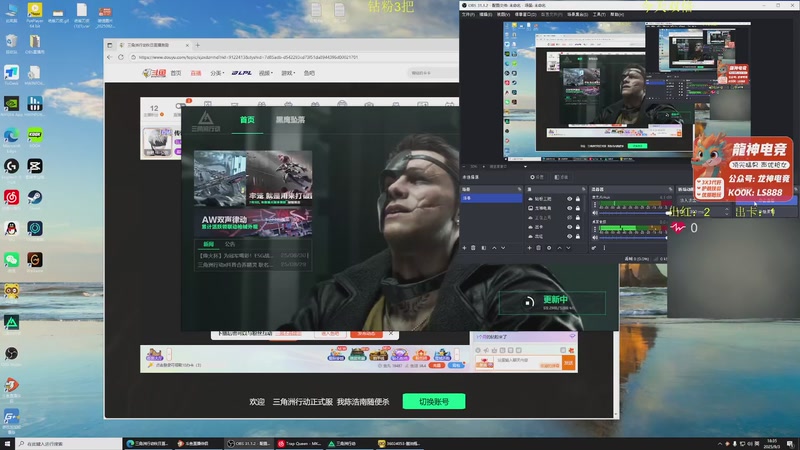The width and height of the screenshot is (800, 450).
Task: Adjust second OBS mixer volume slider
Action: (x=633, y=238)
